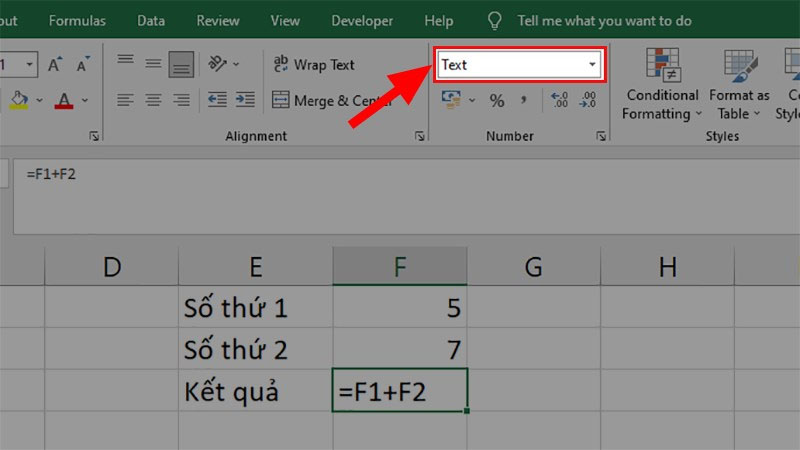Pick the yellow Fill Color swatch
Viewport: 800px width, 450px height.
(x=20, y=100)
